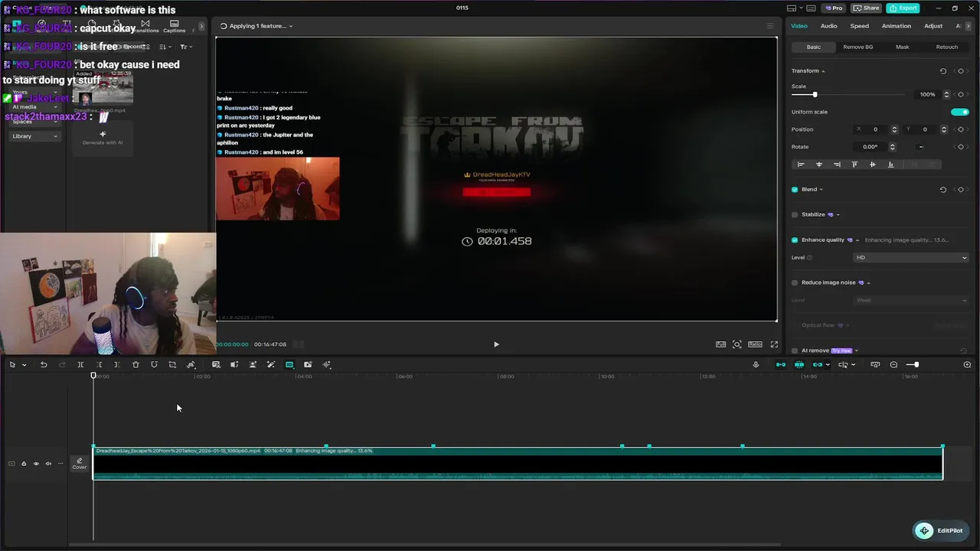Viewport: 980px width, 551px height.
Task: Toggle the HD enhance quality toolbar icon
Action: (289, 364)
